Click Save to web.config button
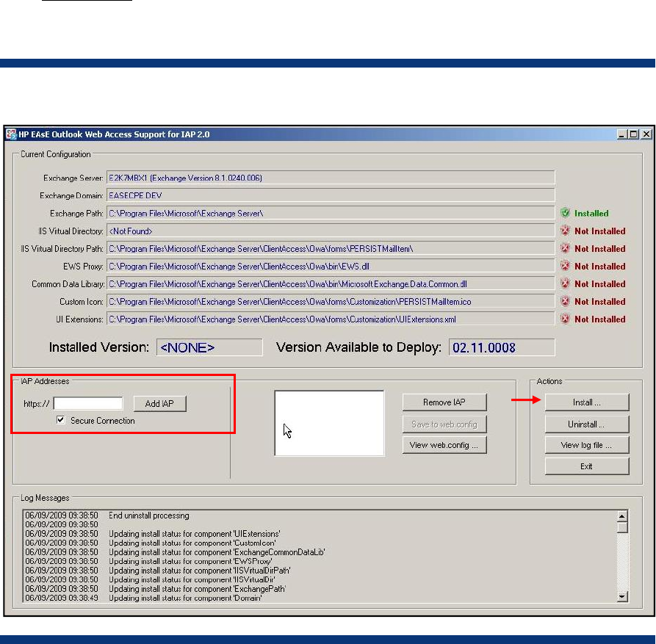 (444, 424)
